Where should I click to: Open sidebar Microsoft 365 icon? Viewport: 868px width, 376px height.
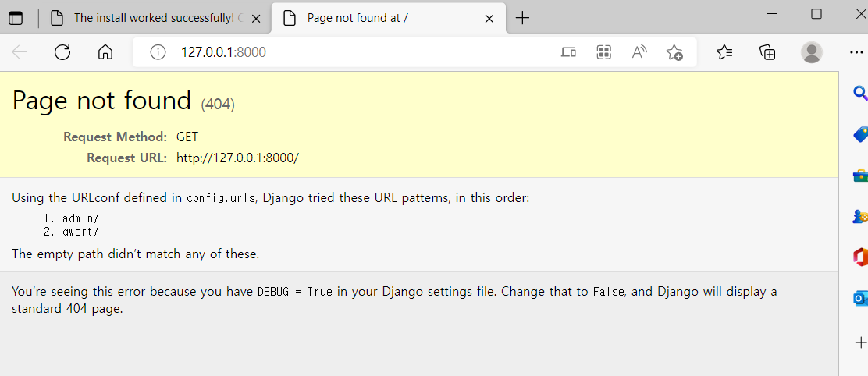tap(860, 257)
